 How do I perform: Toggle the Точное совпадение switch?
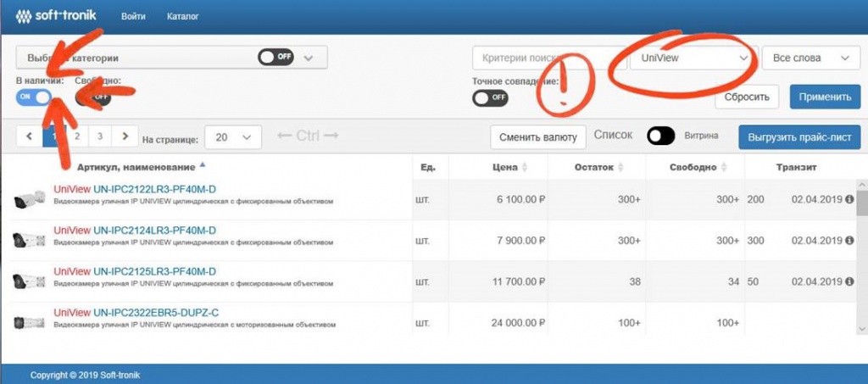(x=490, y=98)
